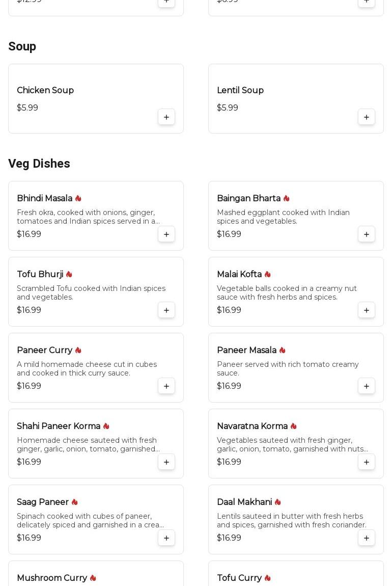392x586 pixels.
Task: Add Paneer Masala to cart
Action: click(367, 386)
